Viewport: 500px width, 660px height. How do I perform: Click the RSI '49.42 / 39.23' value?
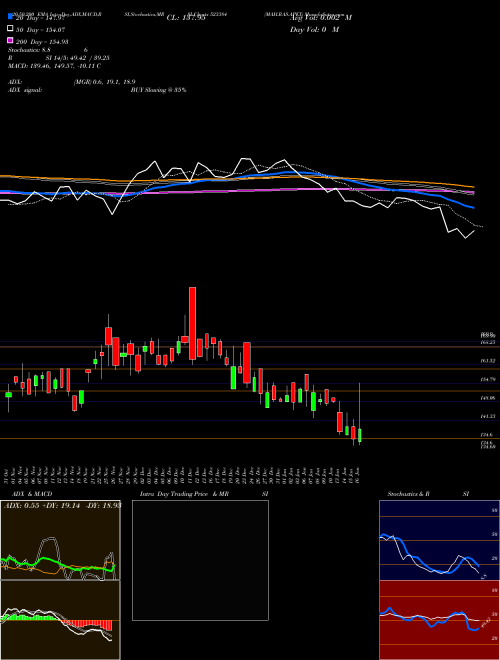click(89, 58)
